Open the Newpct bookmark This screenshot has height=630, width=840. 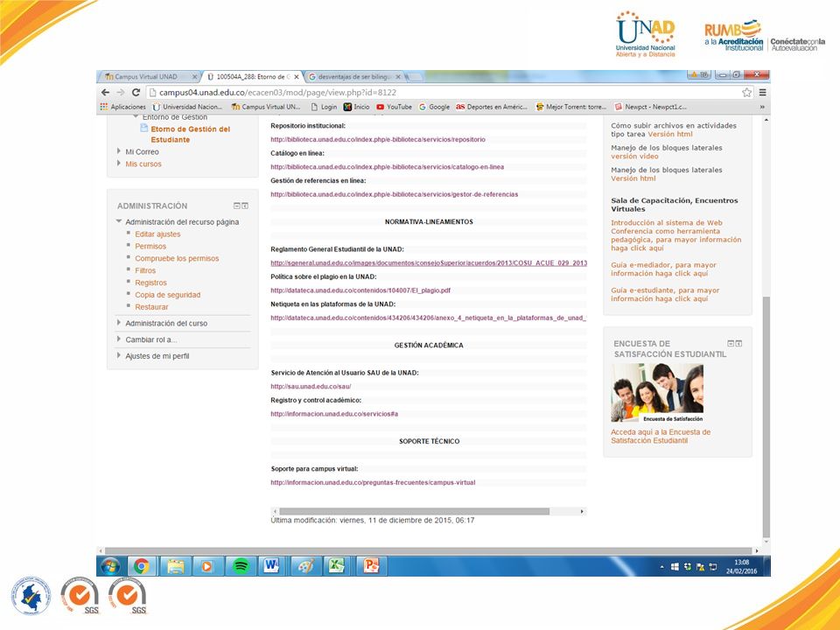650,107
